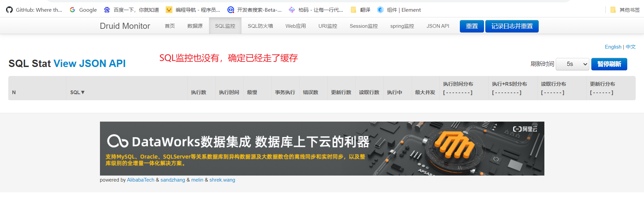The height and width of the screenshot is (199, 644).
Task: Open the melin footer link
Action: 197,180
